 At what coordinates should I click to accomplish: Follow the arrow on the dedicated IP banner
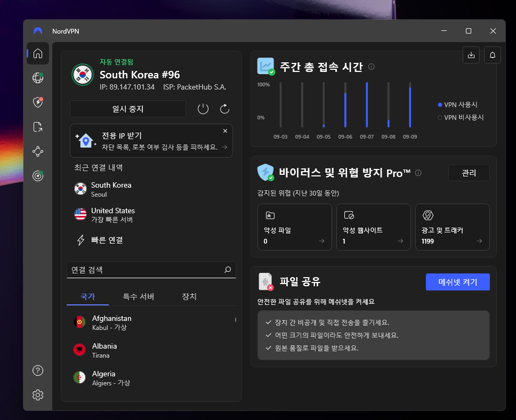224,147
